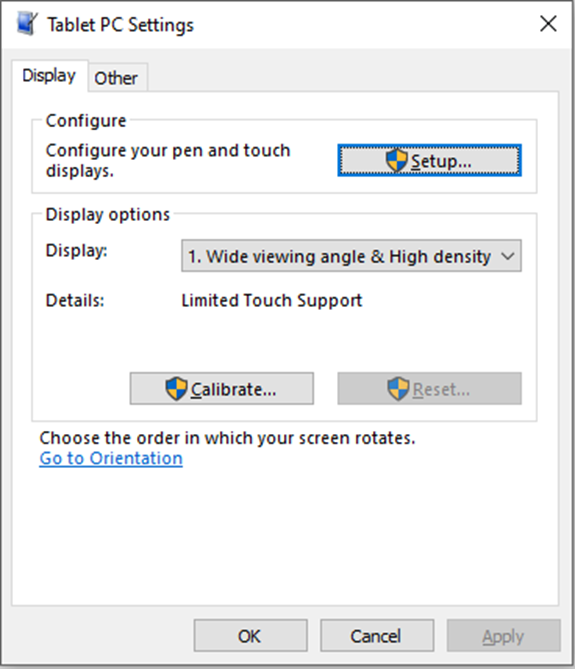Viewport: 575px width, 669px height.
Task: Open the Other tab
Action: pyautogui.click(x=116, y=78)
